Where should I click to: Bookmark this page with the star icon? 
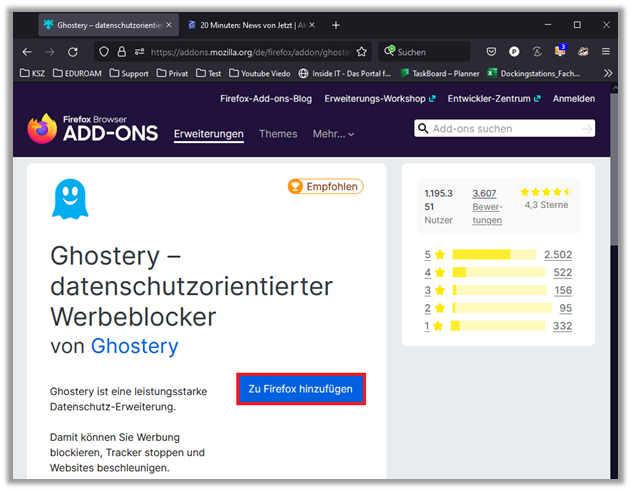[x=362, y=52]
